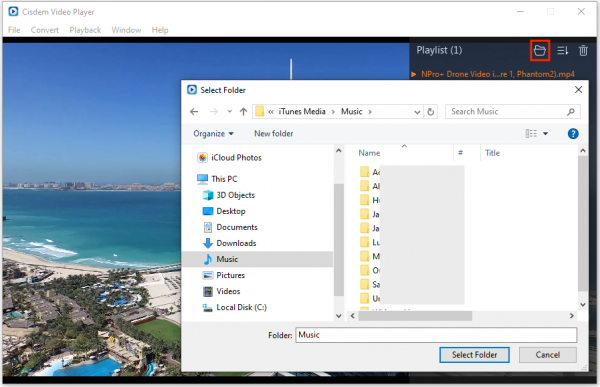600x387 pixels.
Task: Open the Convert menu
Action: tap(45, 30)
